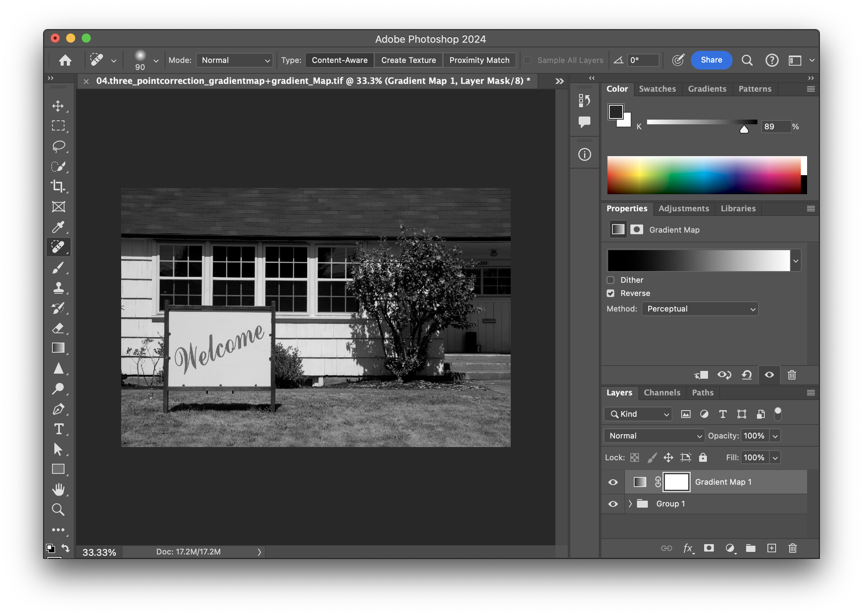Hide the Gradient Map 1 layer

[613, 482]
